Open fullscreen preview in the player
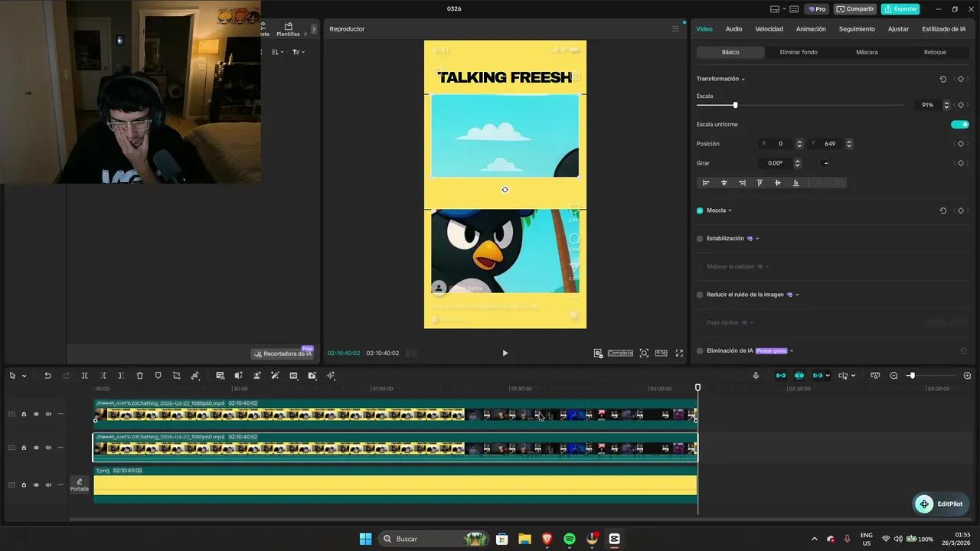Viewport: 980px width, 551px height. tap(679, 354)
